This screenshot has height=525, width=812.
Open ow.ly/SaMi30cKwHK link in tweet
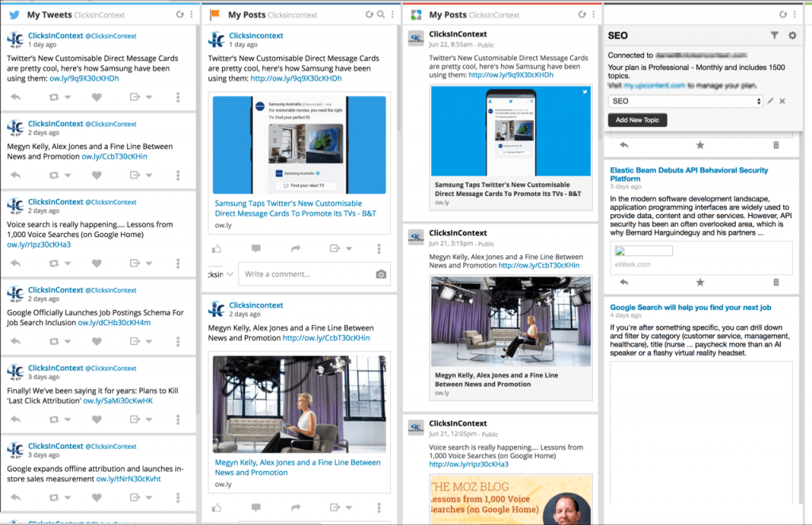pyautogui.click(x=118, y=400)
